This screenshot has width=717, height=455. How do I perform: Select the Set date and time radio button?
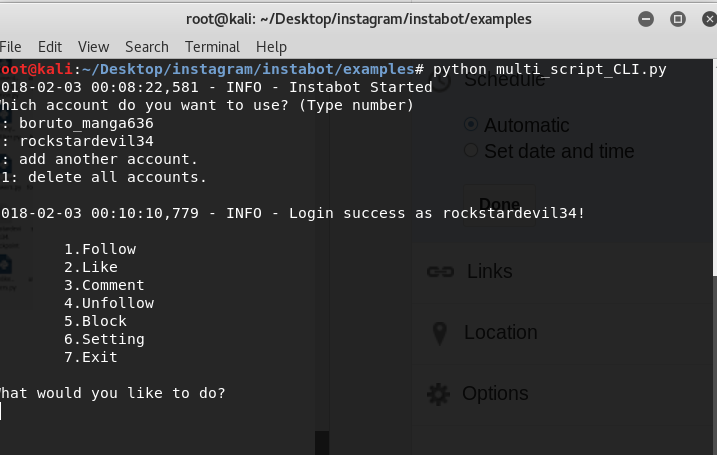(x=471, y=150)
